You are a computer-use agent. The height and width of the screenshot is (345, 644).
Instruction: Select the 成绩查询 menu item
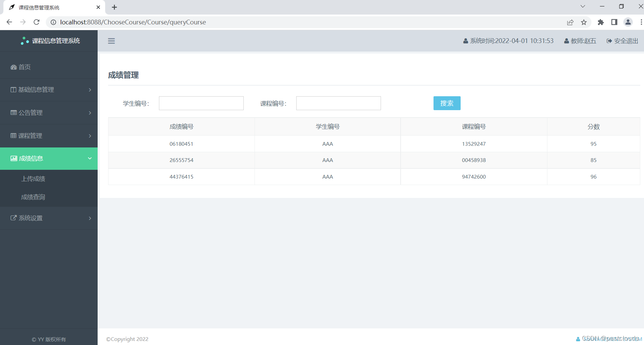[33, 197]
